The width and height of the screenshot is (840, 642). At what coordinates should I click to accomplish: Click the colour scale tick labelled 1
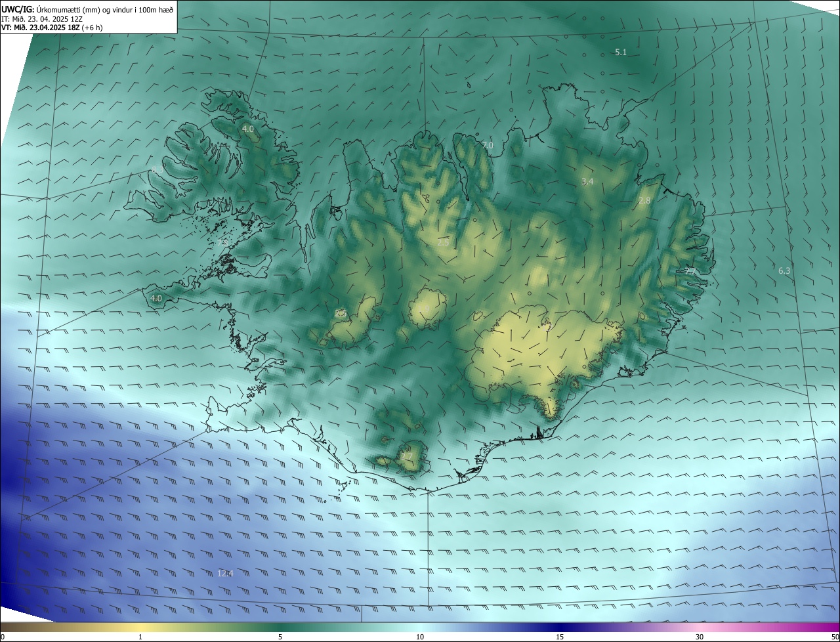click(x=140, y=637)
